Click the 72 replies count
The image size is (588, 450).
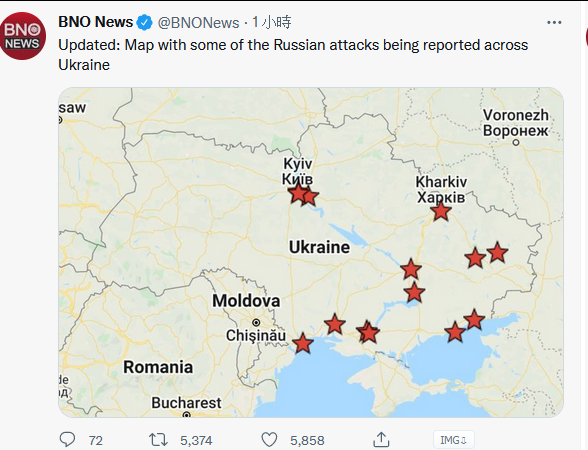click(96, 440)
